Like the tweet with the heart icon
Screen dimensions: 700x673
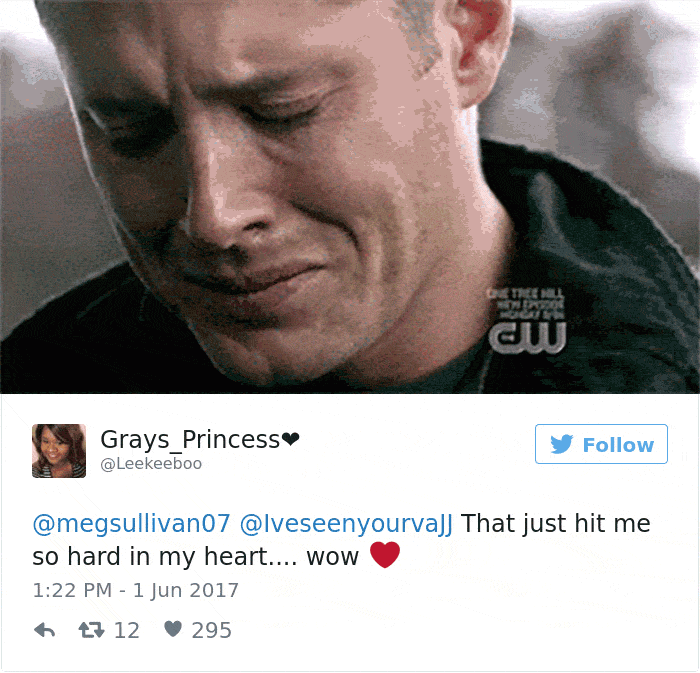tap(173, 629)
